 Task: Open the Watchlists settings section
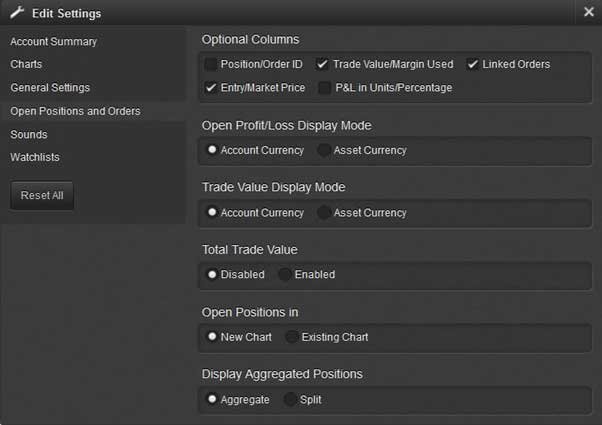pyautogui.click(x=35, y=157)
